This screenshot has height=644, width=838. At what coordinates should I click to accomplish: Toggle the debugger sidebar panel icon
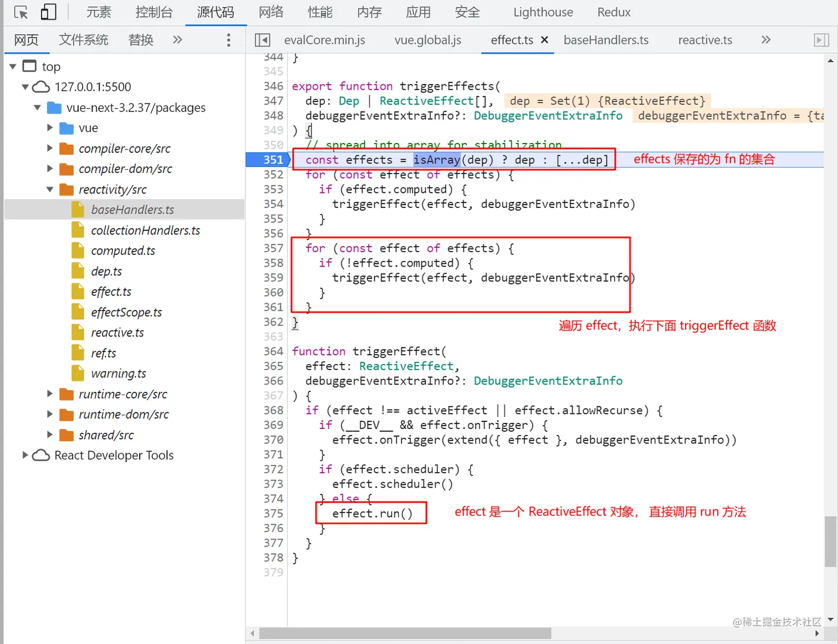click(x=821, y=40)
